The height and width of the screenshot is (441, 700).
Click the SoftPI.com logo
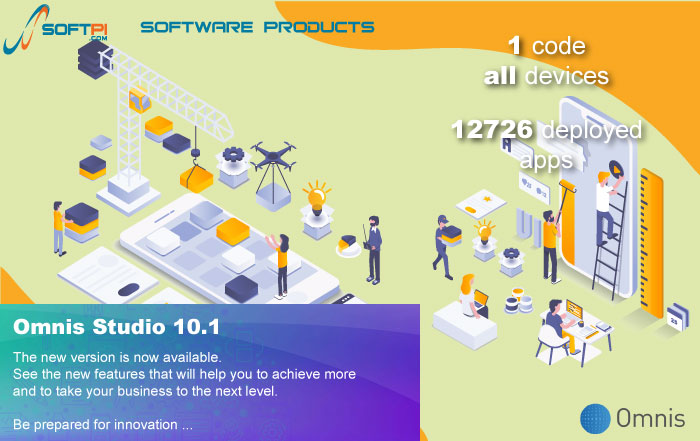pos(55,29)
